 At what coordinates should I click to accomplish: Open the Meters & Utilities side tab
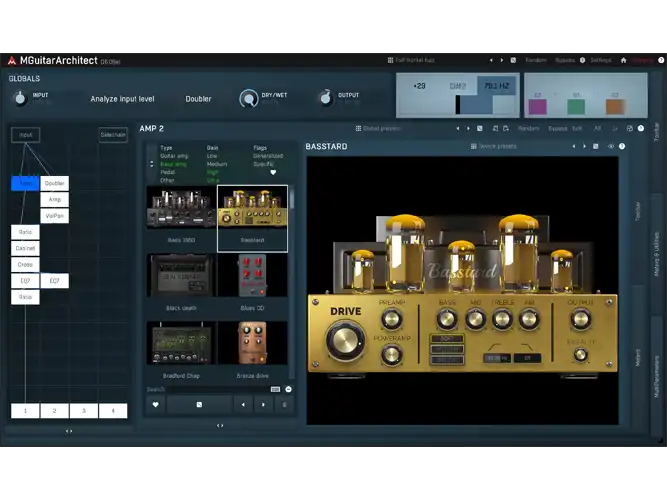coord(656,254)
